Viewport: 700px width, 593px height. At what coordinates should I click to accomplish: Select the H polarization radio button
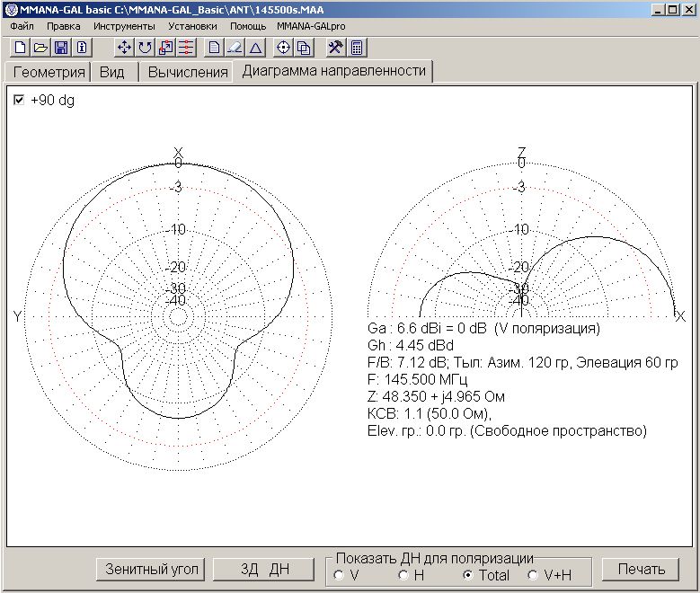[x=403, y=575]
